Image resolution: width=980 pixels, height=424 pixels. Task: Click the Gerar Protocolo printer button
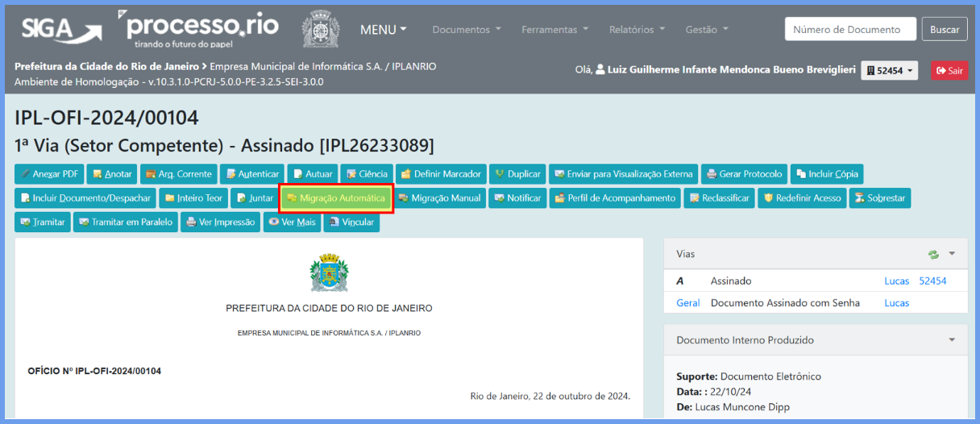point(743,174)
